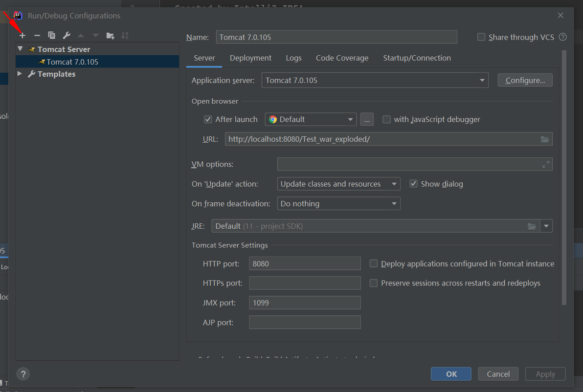This screenshot has height=392, width=583.
Task: Click the Configure... button
Action: pos(525,80)
